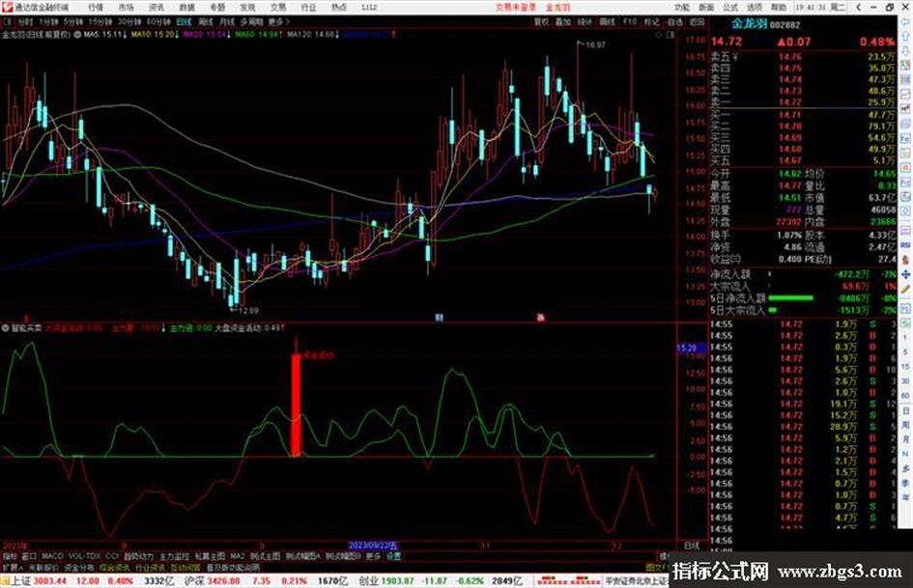Select the 周线 weekly period
The width and height of the screenshot is (913, 588).
click(206, 21)
